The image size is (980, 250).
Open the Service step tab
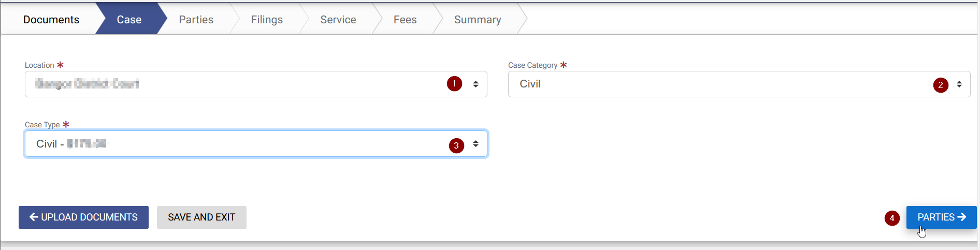[338, 20]
